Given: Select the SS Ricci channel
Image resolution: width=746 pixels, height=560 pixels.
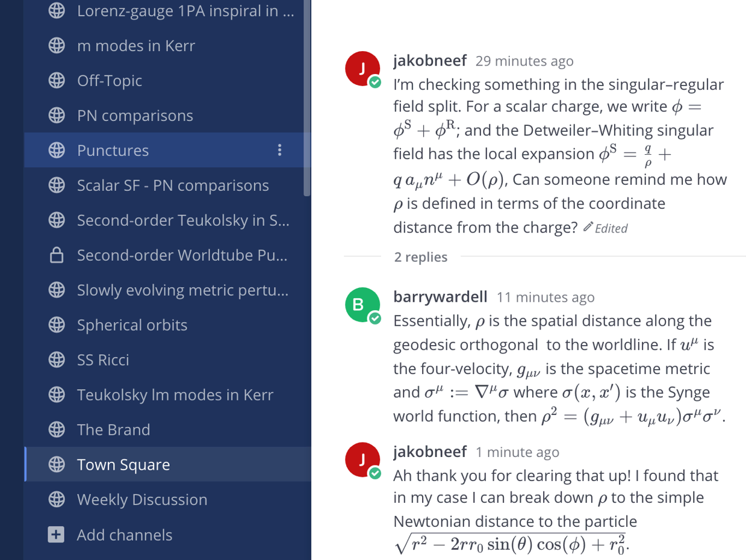Looking at the screenshot, I should pyautogui.click(x=103, y=360).
